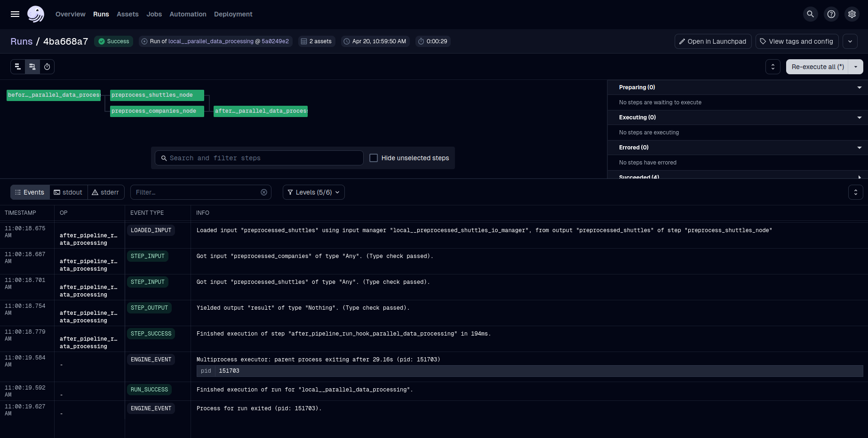Open Automation in top navigation
The image size is (868, 438).
[188, 14]
